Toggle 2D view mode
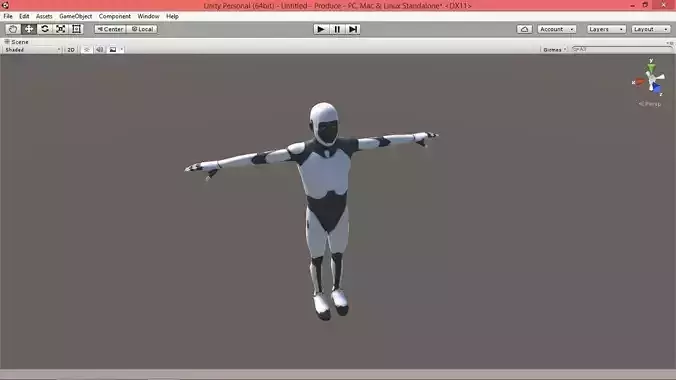Viewport: 676px width, 380px height. (71, 50)
